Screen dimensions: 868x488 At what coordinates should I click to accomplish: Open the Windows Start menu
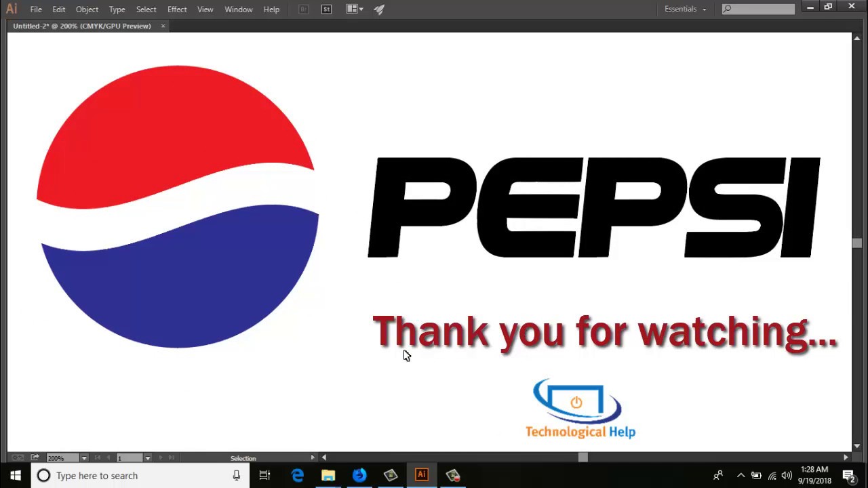tap(16, 475)
